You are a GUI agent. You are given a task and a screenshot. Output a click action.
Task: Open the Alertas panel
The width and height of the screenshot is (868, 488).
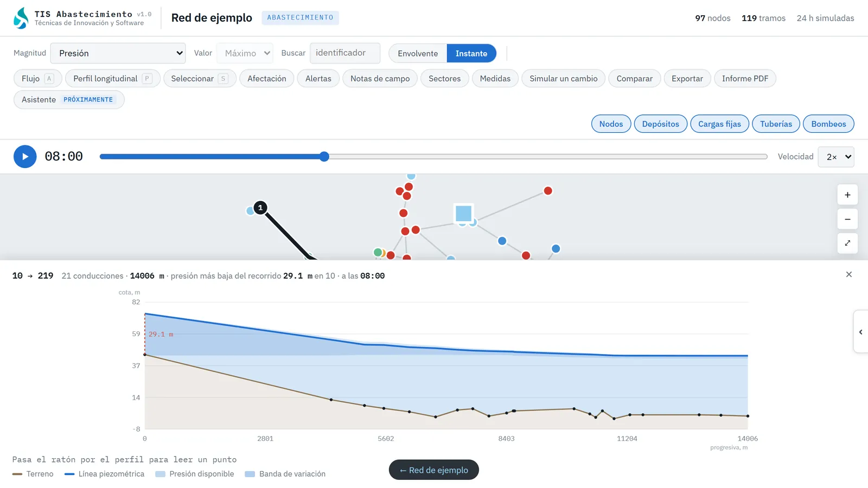pyautogui.click(x=318, y=79)
